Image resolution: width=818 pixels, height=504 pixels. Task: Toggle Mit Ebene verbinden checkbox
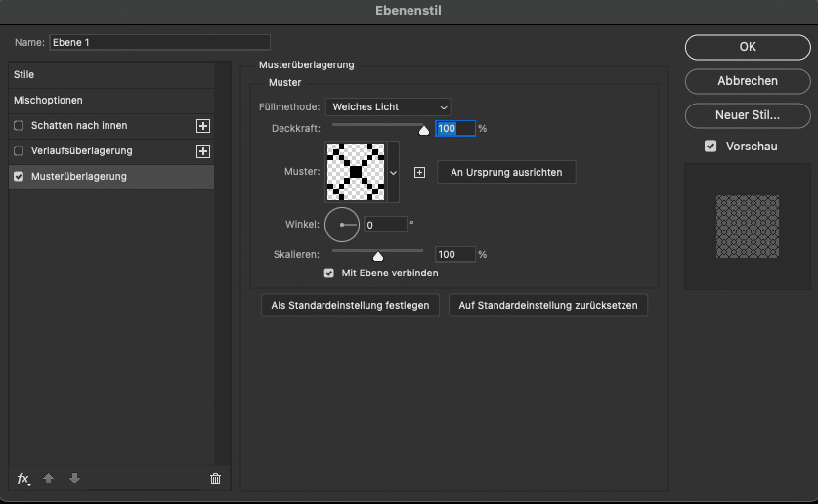(x=328, y=273)
